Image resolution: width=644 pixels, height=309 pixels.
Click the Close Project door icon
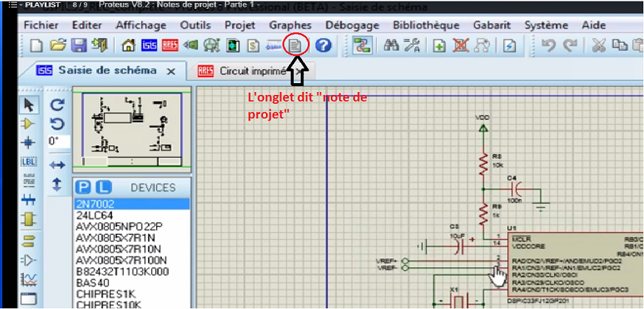tap(99, 45)
